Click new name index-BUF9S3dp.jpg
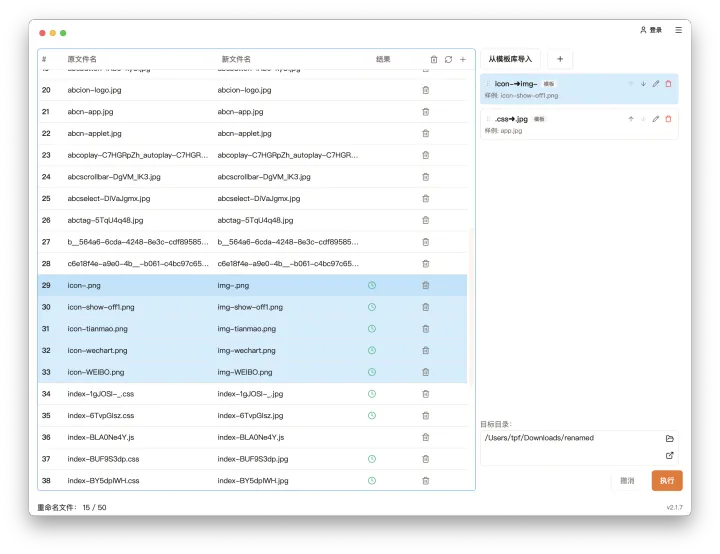Screen dimensions: 720x554 [253, 459]
